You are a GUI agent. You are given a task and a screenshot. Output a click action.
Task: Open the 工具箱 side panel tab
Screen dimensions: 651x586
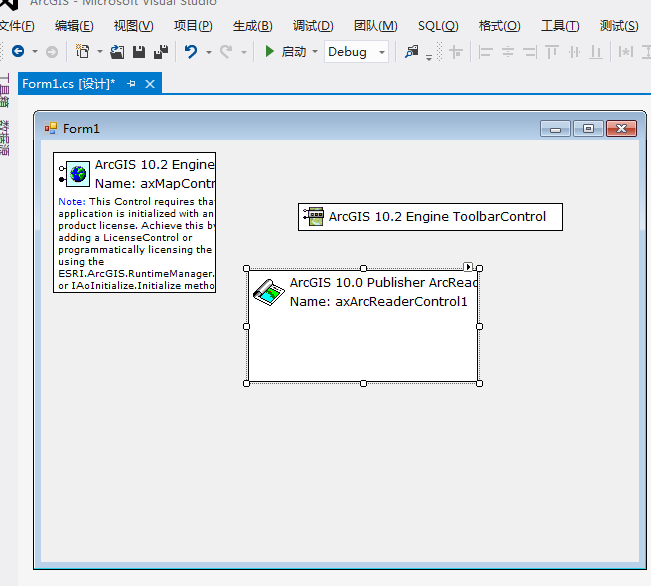(5, 91)
